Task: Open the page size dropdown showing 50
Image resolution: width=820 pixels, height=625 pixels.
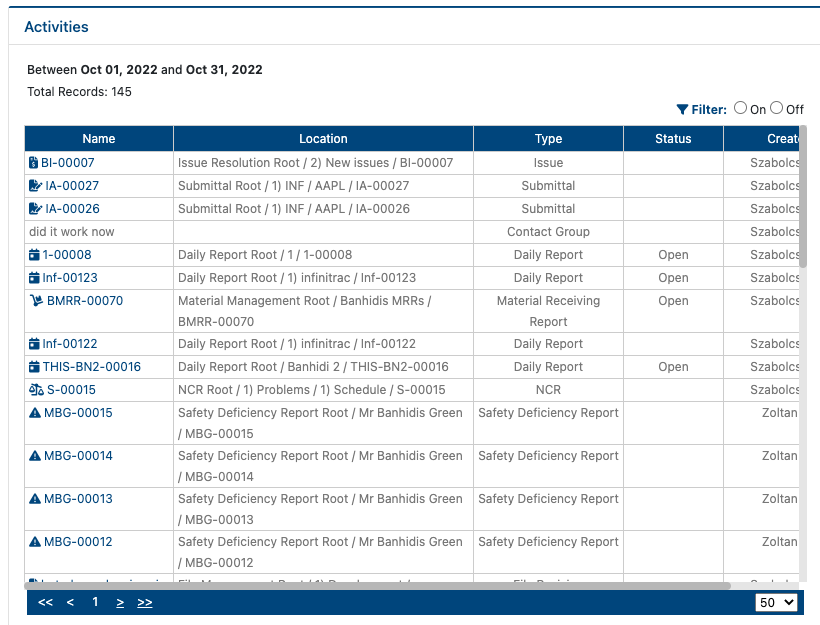Action: (x=776, y=603)
